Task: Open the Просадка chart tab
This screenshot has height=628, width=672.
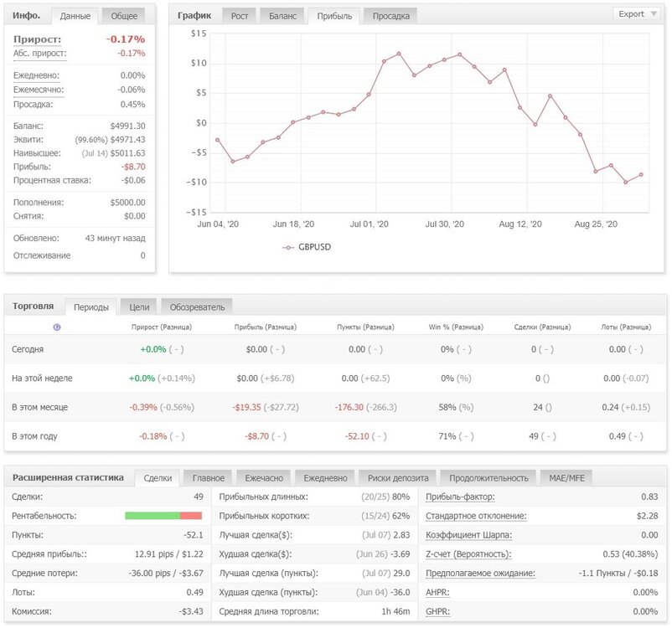Action: (390, 16)
